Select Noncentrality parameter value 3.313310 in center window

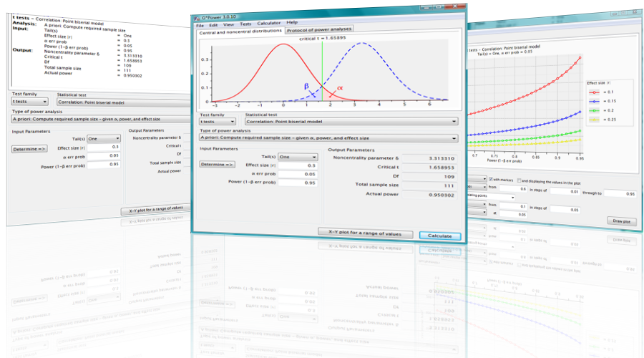tap(429, 158)
